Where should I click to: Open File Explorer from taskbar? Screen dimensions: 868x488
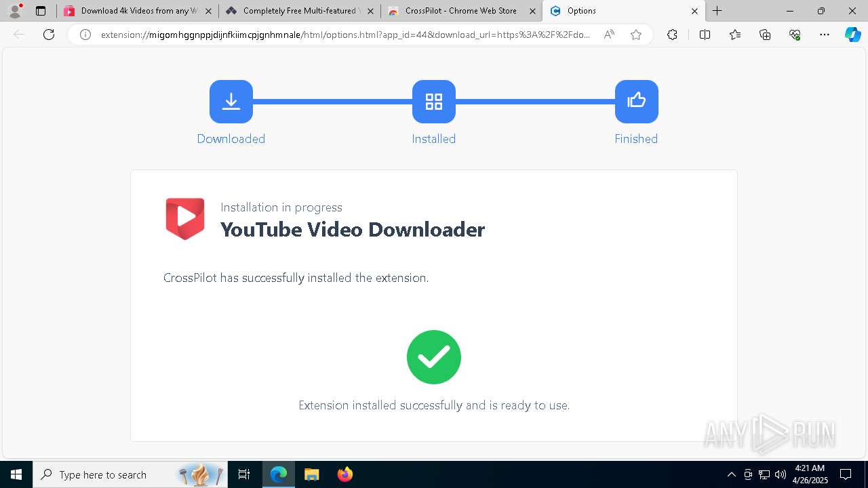point(311,474)
